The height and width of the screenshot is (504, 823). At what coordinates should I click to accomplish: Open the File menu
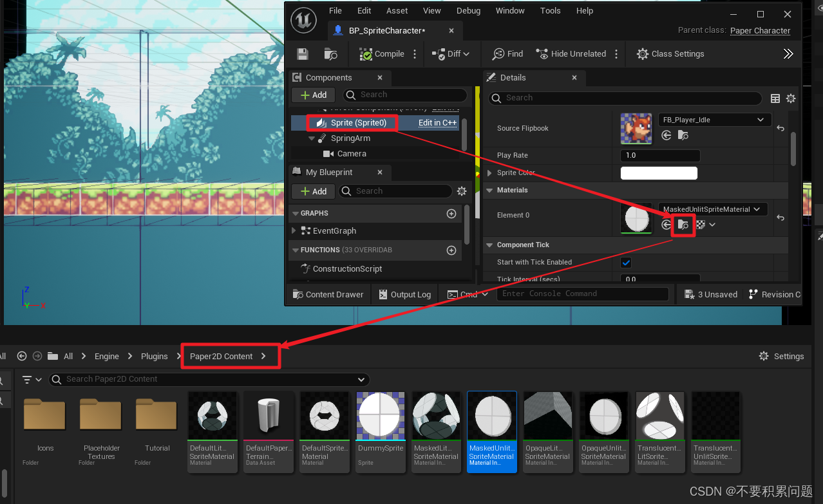[336, 10]
